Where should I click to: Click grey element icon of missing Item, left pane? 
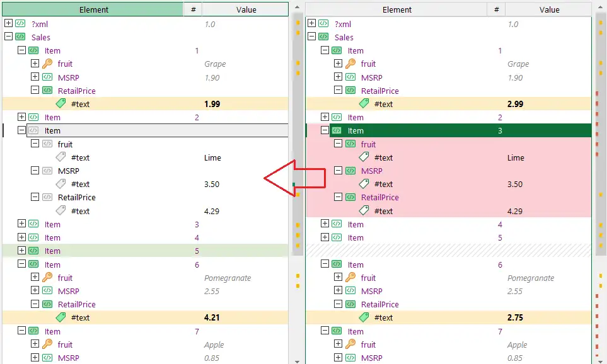click(x=33, y=130)
